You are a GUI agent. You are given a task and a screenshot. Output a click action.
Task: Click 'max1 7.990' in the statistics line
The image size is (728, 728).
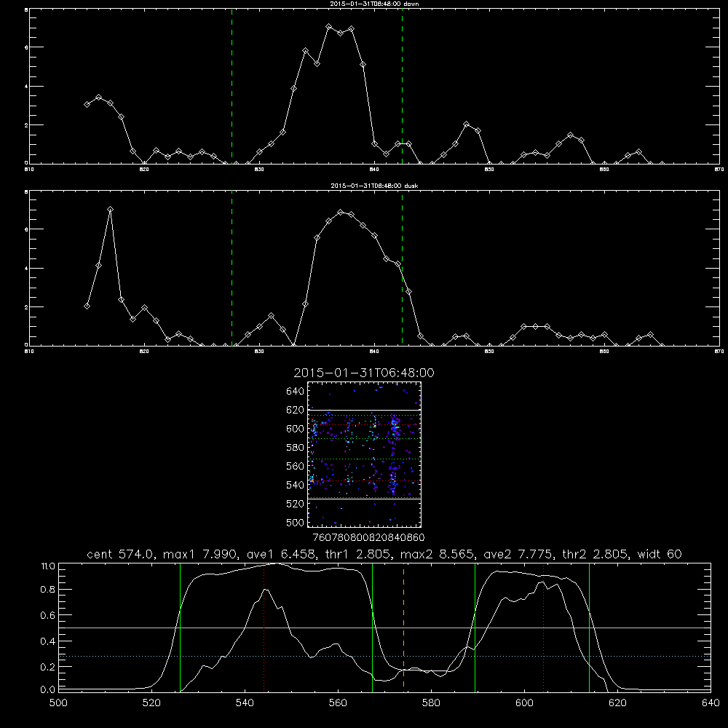198,554
